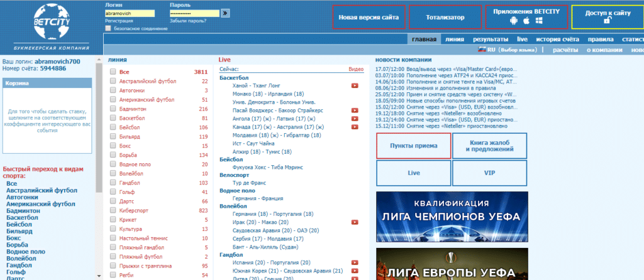Screen dimensions: 644x280
Task: Open Лига Чемпионов УЕФА banner
Action: (x=452, y=217)
